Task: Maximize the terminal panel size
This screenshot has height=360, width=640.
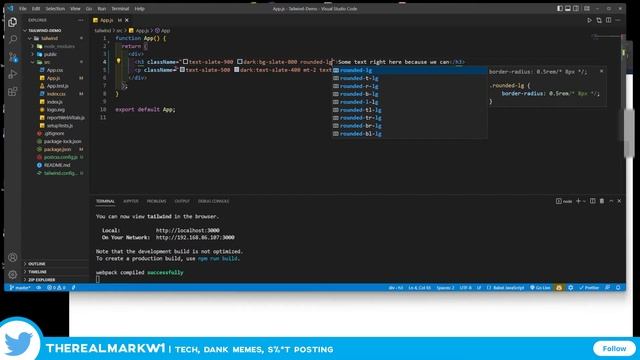Action: [611, 201]
